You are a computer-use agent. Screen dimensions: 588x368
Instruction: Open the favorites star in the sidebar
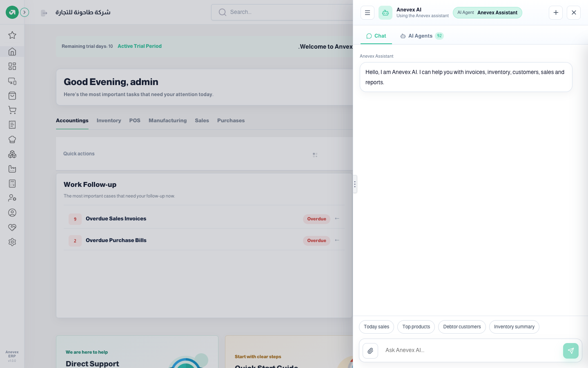tap(12, 35)
